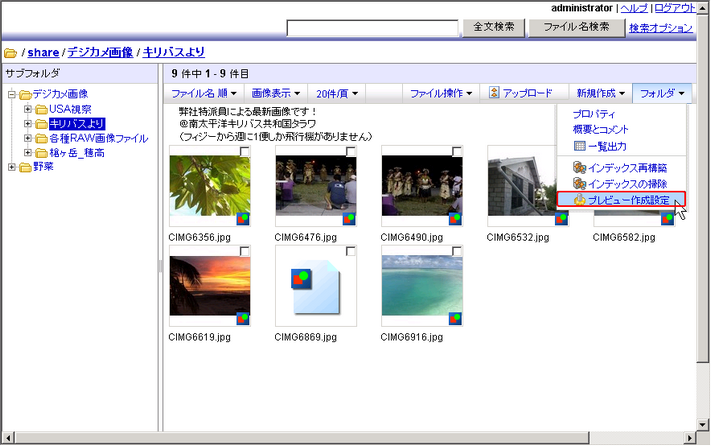Image resolution: width=711 pixels, height=446 pixels.
Task: Check the box for CIMG6869.jpg
Action: pyautogui.click(x=351, y=251)
